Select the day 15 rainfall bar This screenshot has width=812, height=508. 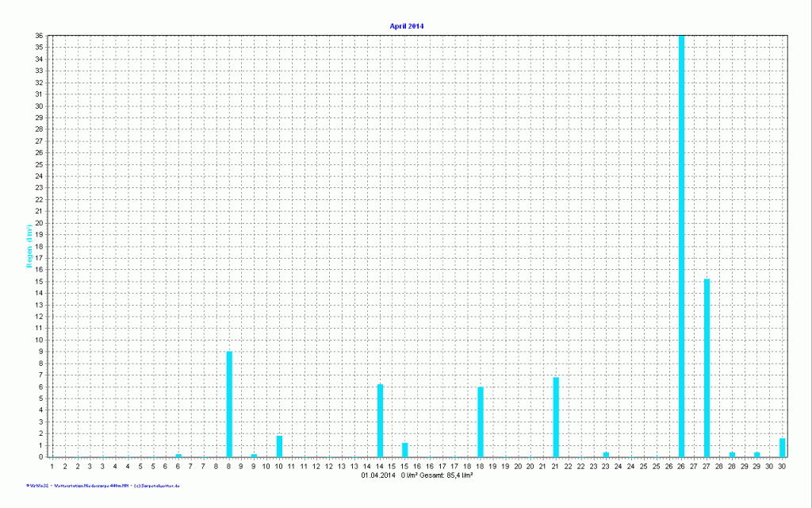pos(405,449)
